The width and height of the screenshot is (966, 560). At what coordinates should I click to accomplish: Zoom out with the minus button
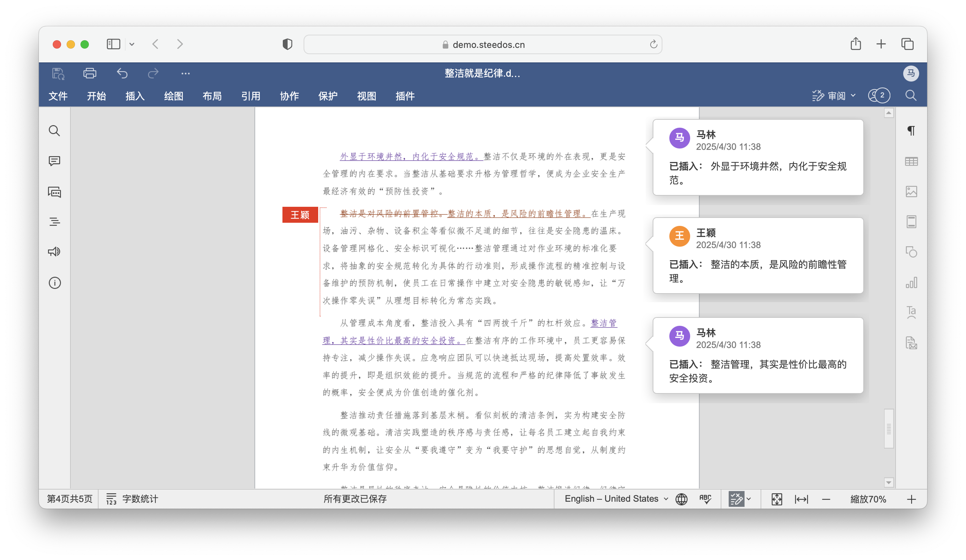click(826, 499)
